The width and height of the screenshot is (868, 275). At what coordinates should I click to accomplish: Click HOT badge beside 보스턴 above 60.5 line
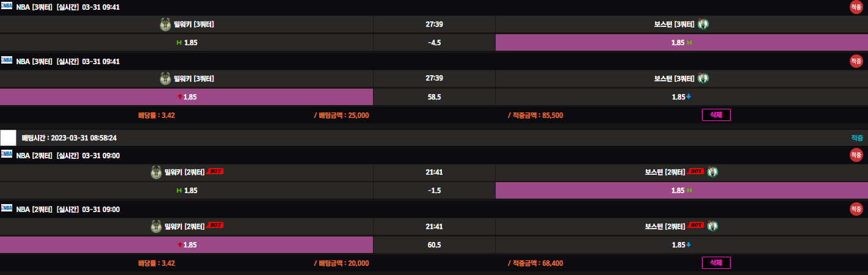click(x=696, y=226)
